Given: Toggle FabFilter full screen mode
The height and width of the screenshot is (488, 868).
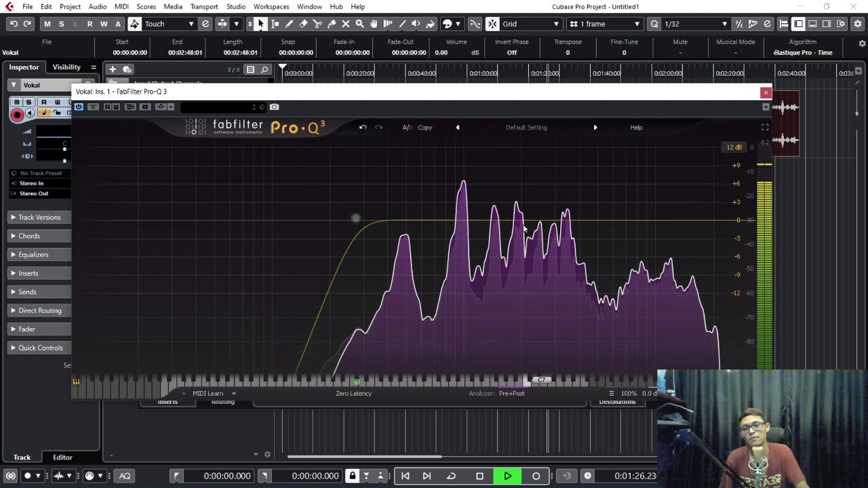Looking at the screenshot, I should click(x=765, y=127).
